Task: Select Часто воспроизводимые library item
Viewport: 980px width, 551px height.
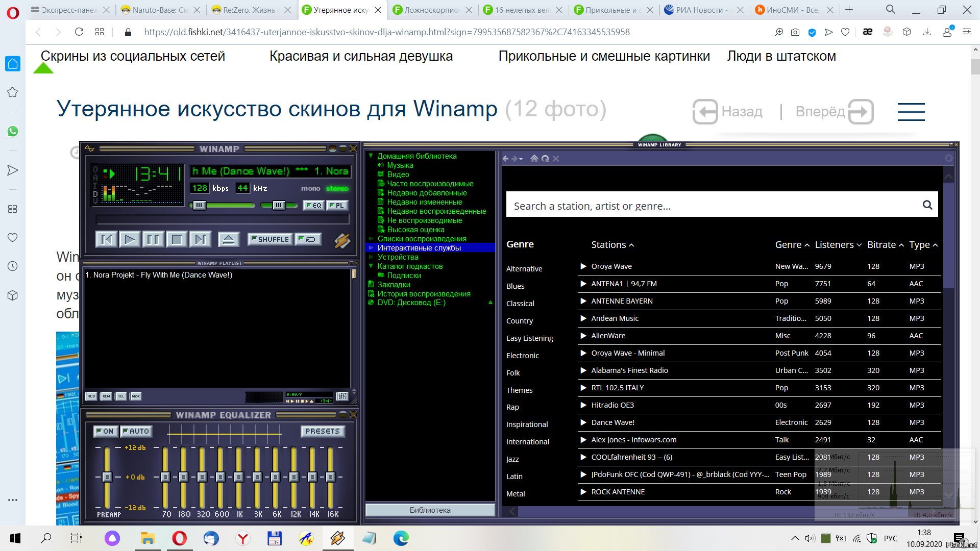Action: point(430,184)
